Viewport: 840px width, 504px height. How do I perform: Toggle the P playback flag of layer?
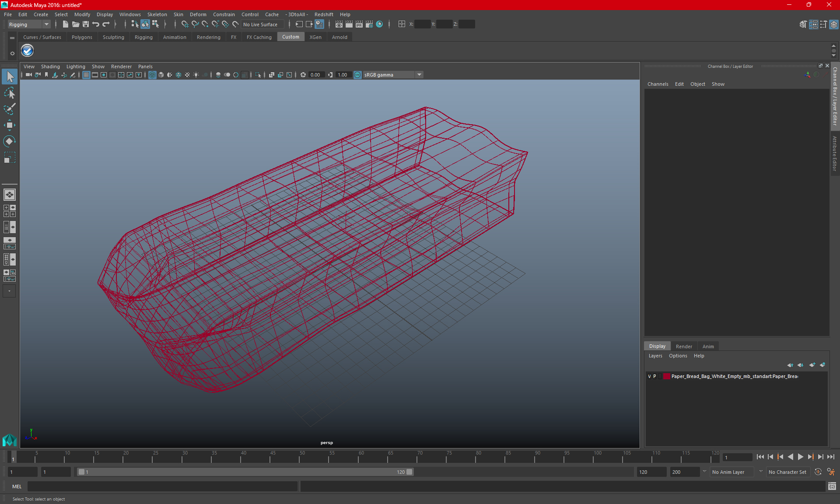(654, 376)
